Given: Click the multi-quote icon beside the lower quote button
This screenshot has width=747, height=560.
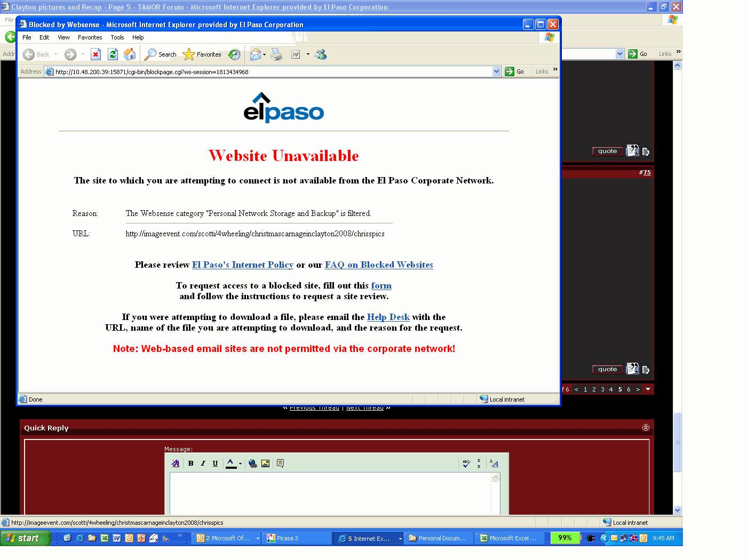Looking at the screenshot, I should click(632, 369).
